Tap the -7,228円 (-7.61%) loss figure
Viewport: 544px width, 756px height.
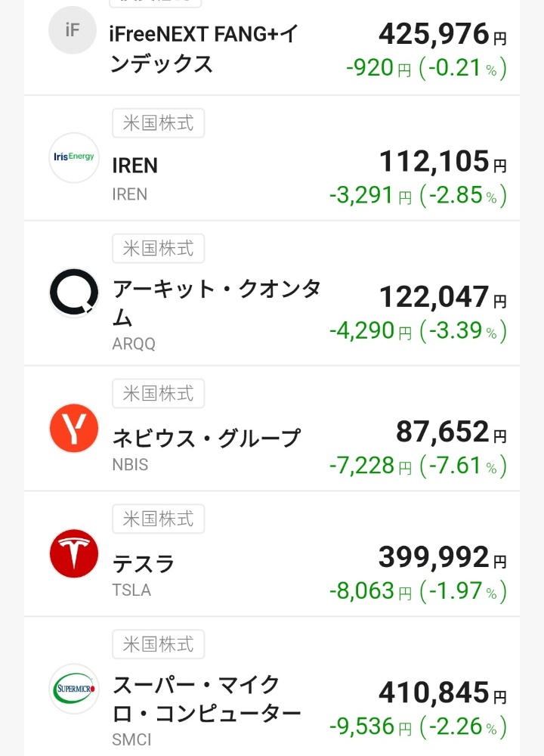point(418,466)
